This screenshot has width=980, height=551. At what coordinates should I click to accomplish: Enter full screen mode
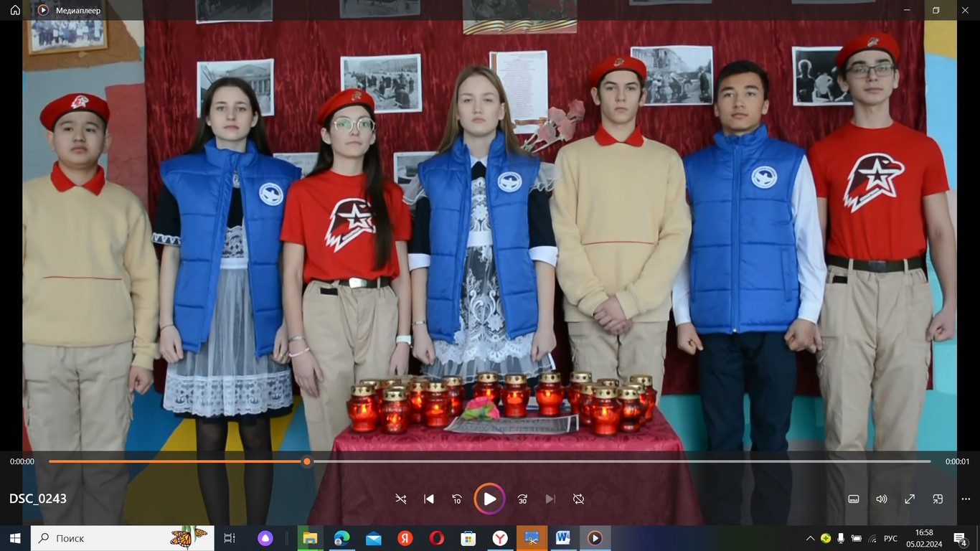click(x=910, y=499)
